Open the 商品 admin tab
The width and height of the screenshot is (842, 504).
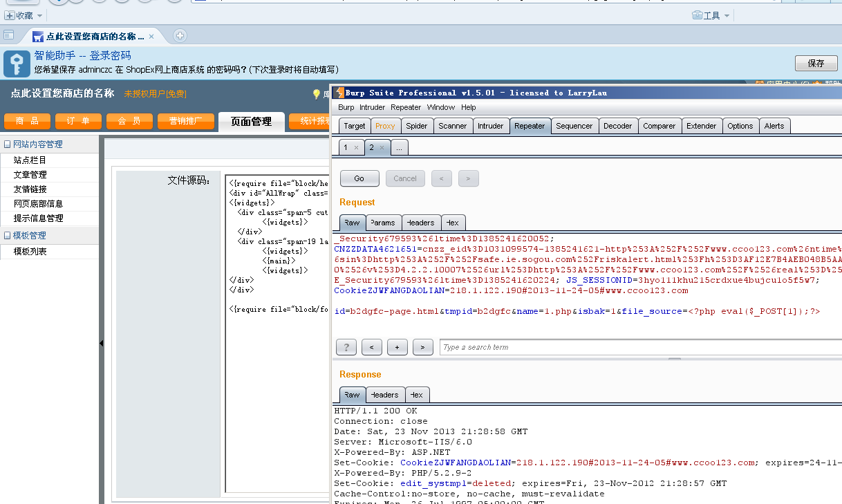(x=27, y=121)
